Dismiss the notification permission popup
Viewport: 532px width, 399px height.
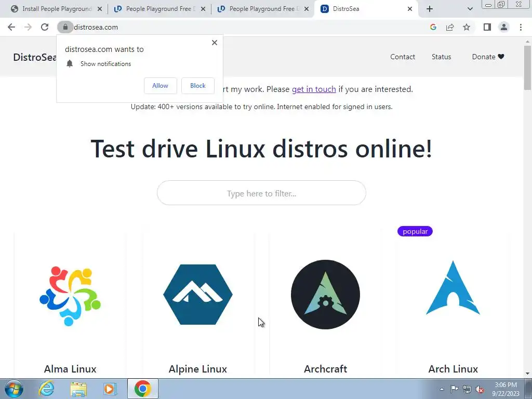[x=215, y=43]
